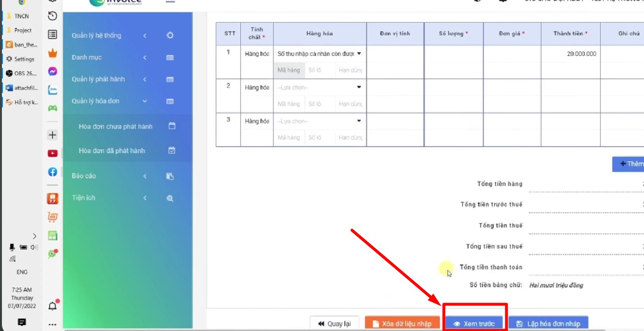Open YouTube icon in browser sidebar
This screenshot has width=644, height=331.
(53, 153)
